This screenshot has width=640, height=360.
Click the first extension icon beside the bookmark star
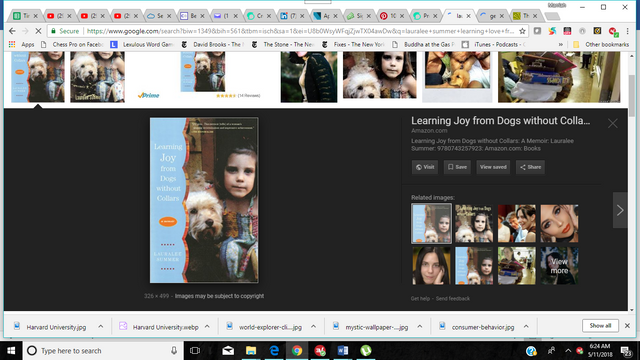pos(537,31)
